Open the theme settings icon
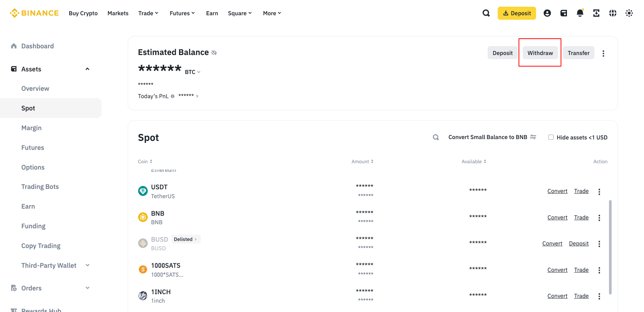Image resolution: width=644 pixels, height=312 pixels. (629, 13)
